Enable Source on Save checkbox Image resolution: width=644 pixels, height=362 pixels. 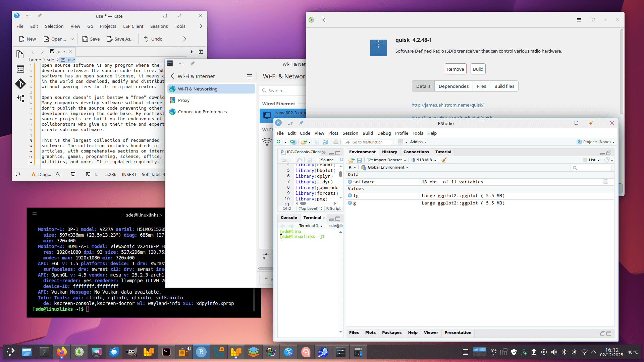[x=318, y=160]
